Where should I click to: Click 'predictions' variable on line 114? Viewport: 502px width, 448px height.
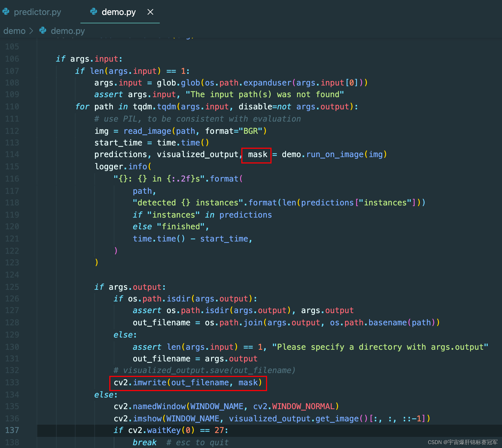pos(121,154)
